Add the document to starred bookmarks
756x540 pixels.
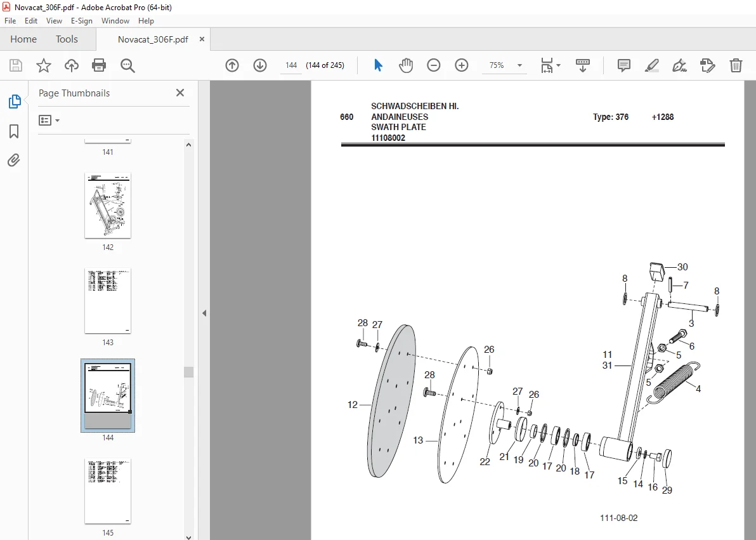pos(44,65)
